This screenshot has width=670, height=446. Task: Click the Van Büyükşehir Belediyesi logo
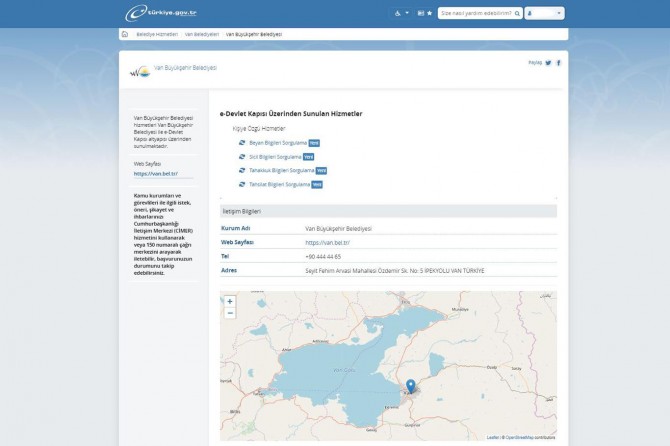pyautogui.click(x=139, y=70)
